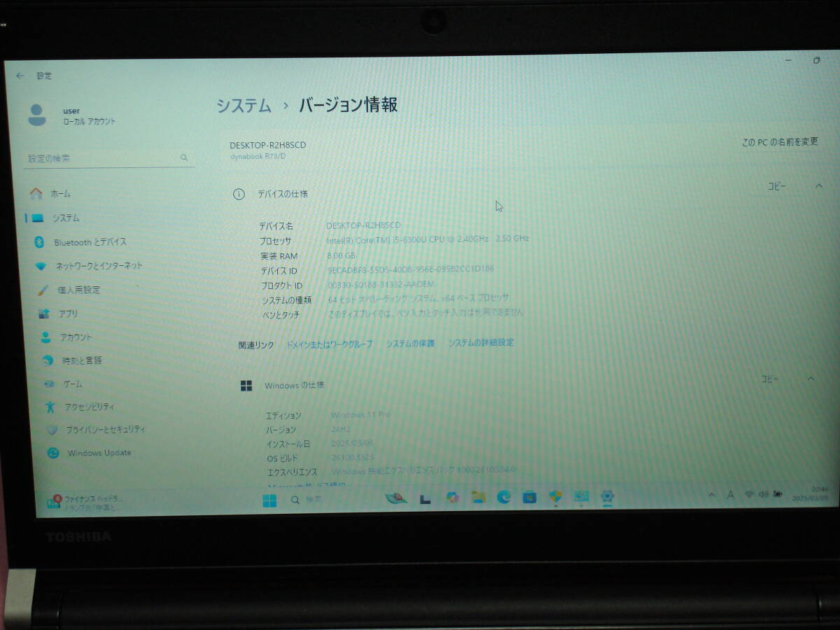Click the search magnifier in 設定の検索
The width and height of the screenshot is (840, 630).
click(184, 158)
